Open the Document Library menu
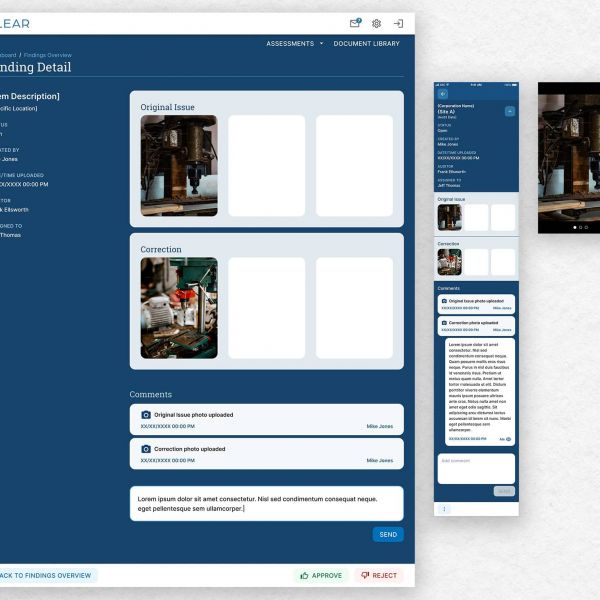 coord(366,44)
